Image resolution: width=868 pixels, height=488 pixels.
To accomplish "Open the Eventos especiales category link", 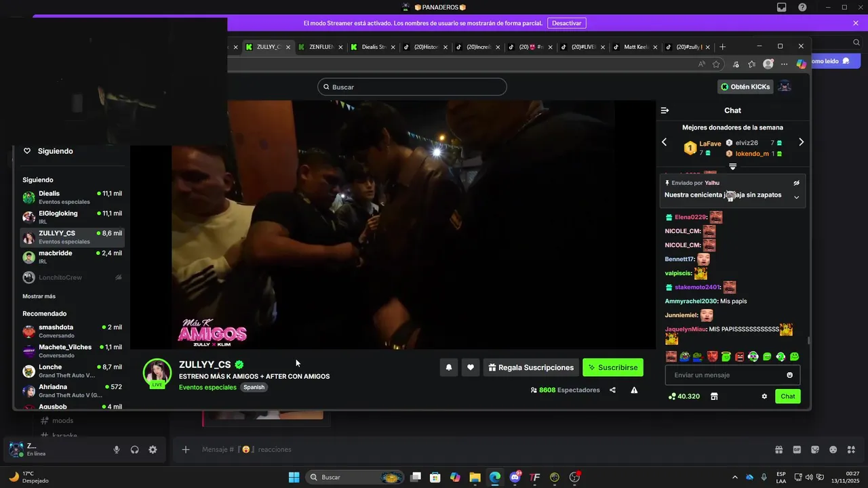I will 208,387.
